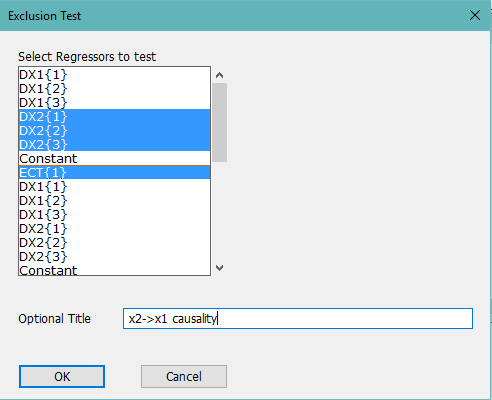Viewport: 492px width, 400px height.
Task: Confirm the test with OK
Action: pyautogui.click(x=62, y=377)
